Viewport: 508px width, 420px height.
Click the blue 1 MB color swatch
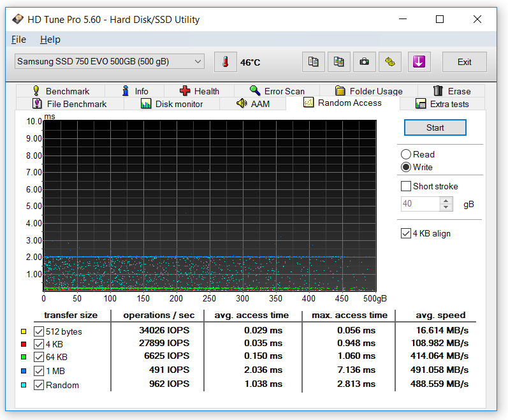click(24, 371)
